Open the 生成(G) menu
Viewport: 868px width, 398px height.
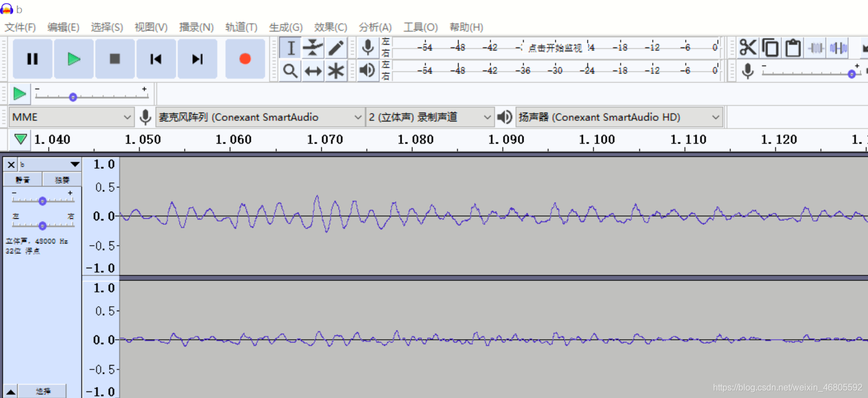pyautogui.click(x=286, y=27)
